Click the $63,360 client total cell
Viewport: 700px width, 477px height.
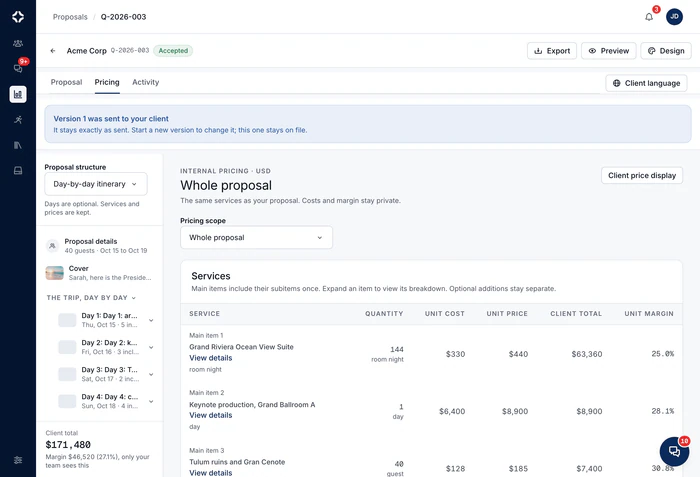587,354
